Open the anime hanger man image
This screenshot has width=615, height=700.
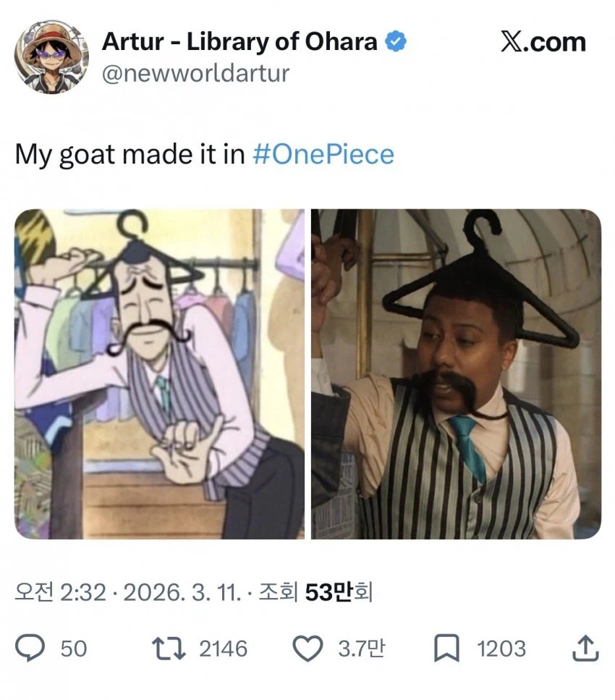pos(159,374)
